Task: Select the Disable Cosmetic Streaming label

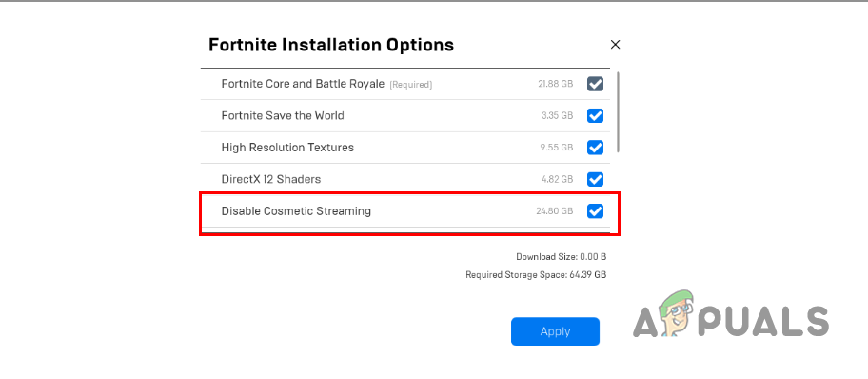Action: (x=296, y=211)
